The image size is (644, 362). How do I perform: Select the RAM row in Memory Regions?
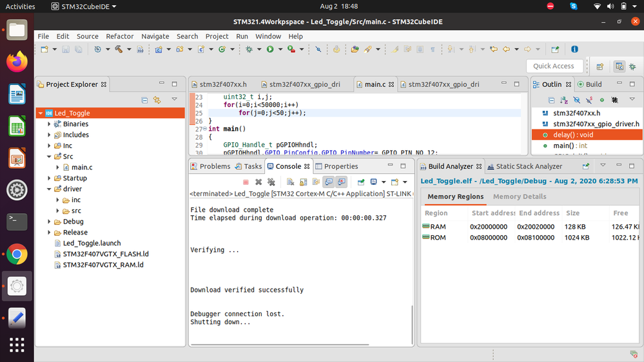point(531,227)
